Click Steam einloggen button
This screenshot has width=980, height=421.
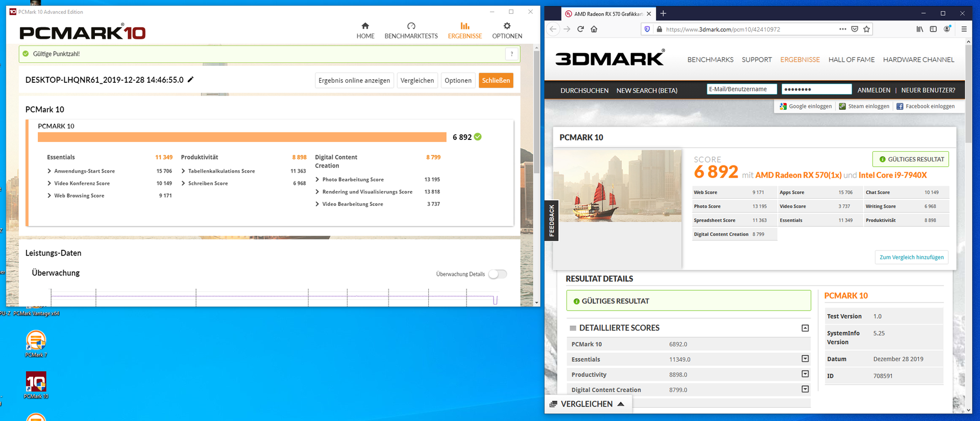pos(864,106)
